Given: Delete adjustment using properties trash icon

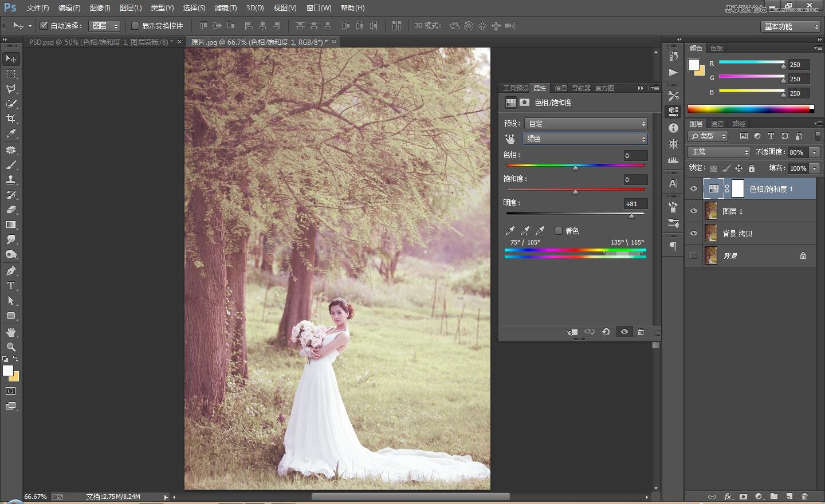Looking at the screenshot, I should coord(641,332).
